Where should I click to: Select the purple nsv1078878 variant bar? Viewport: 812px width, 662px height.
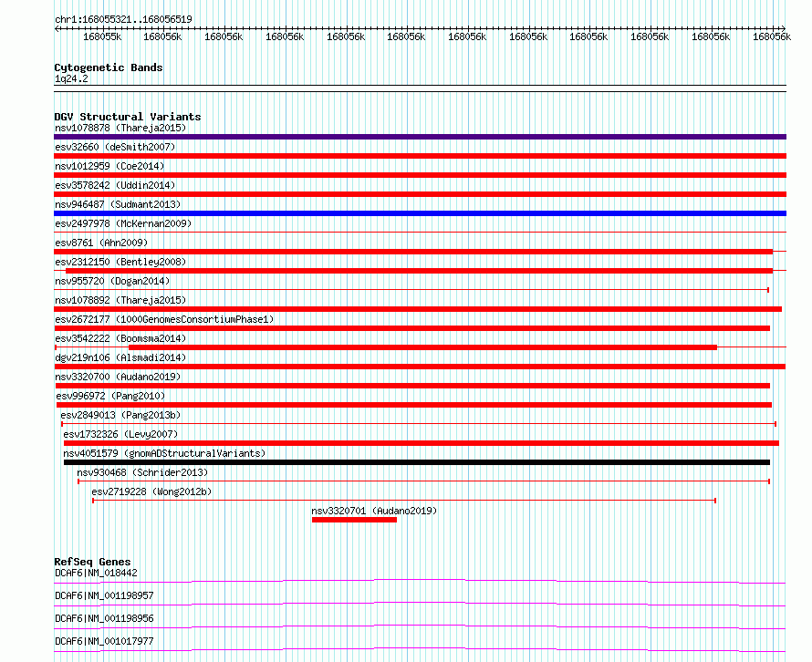pyautogui.click(x=420, y=137)
